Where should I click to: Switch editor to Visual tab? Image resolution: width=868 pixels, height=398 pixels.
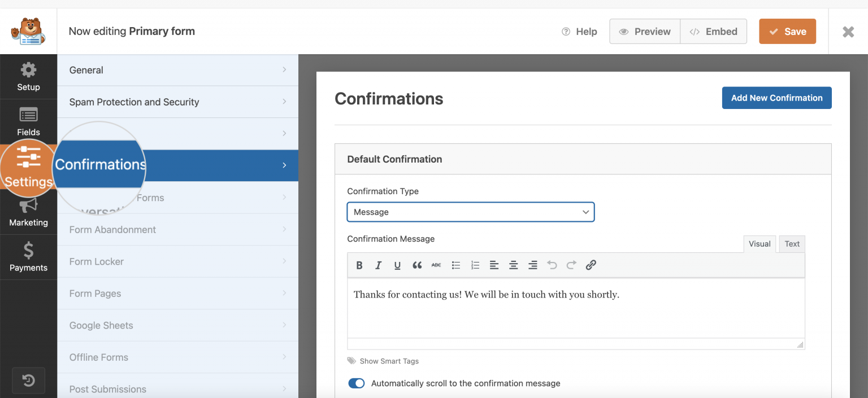click(759, 244)
